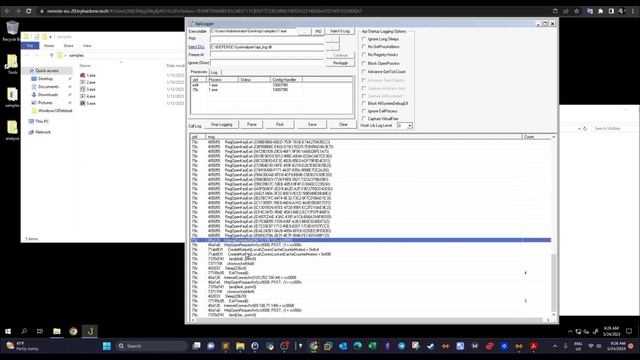Show hidden icons chevron on remote tray
The width and height of the screenshot is (640, 360).
point(570,331)
